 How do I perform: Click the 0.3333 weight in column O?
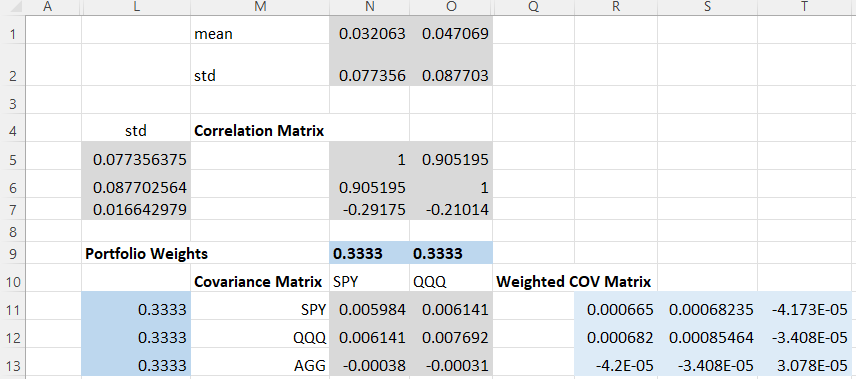(451, 254)
